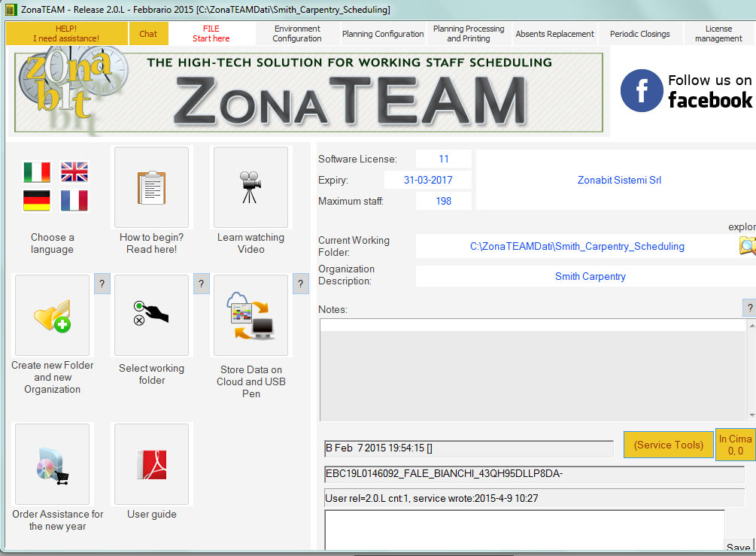The height and width of the screenshot is (556, 756).
Task: Click the Create new Folder and Organization icon
Action: (x=52, y=315)
